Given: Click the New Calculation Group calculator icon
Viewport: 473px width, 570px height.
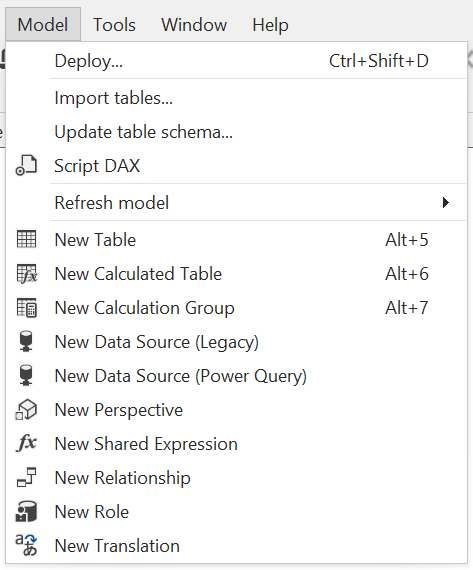Looking at the screenshot, I should (27, 308).
